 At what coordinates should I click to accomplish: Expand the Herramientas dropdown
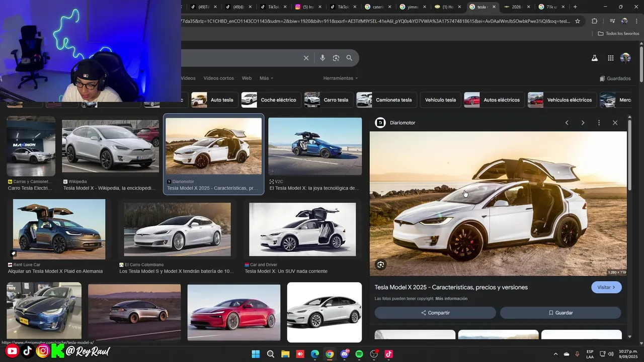tap(341, 78)
